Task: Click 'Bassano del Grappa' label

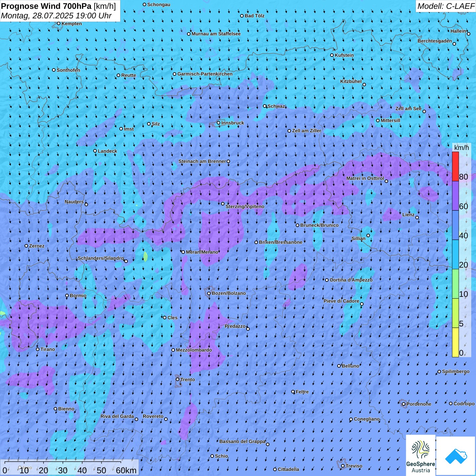Action: tap(242, 441)
